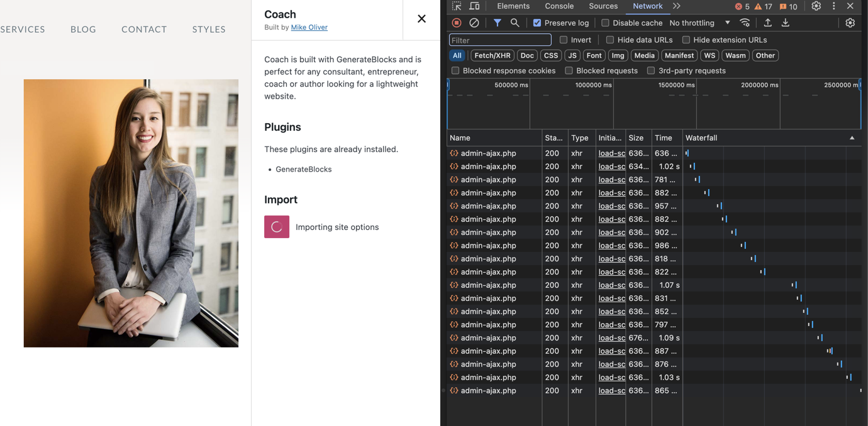Image resolution: width=868 pixels, height=426 pixels.
Task: Filter by Wasm requests
Action: [735, 55]
